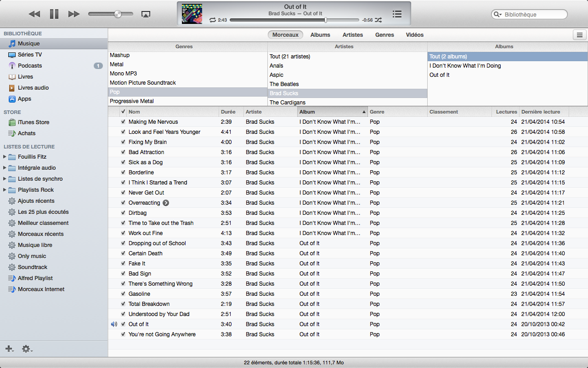Uncheck the Gasoline song checkbox

coord(123,294)
